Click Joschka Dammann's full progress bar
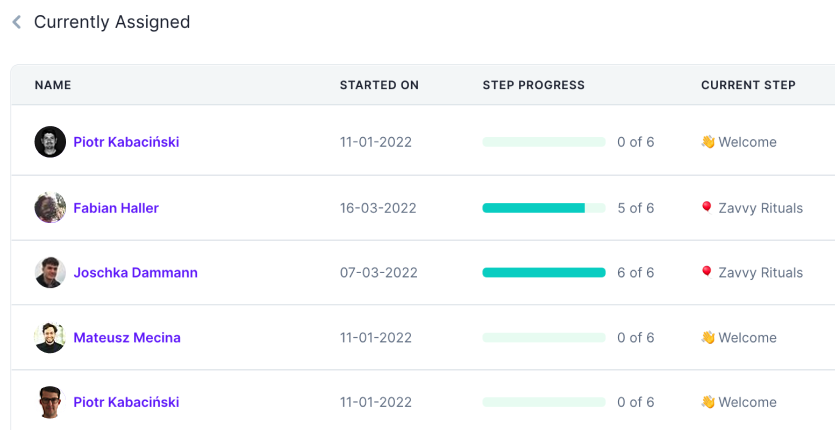This screenshot has height=430, width=835. pos(543,272)
